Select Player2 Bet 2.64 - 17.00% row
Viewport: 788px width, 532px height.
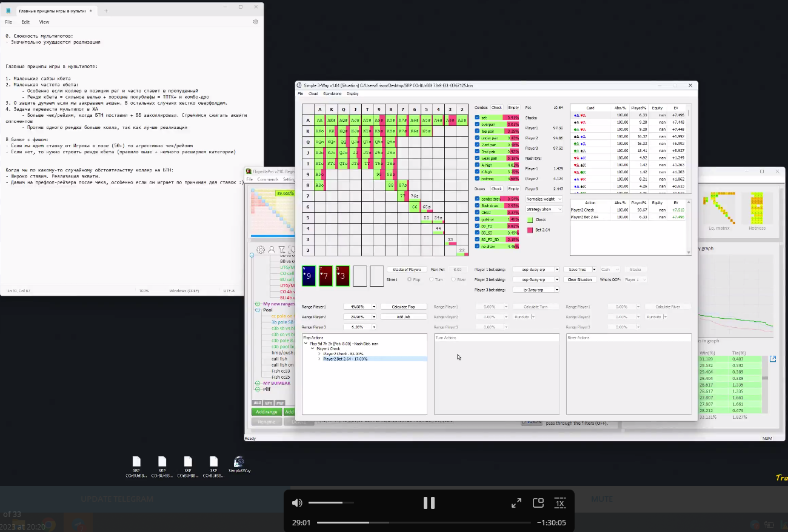coord(375,359)
